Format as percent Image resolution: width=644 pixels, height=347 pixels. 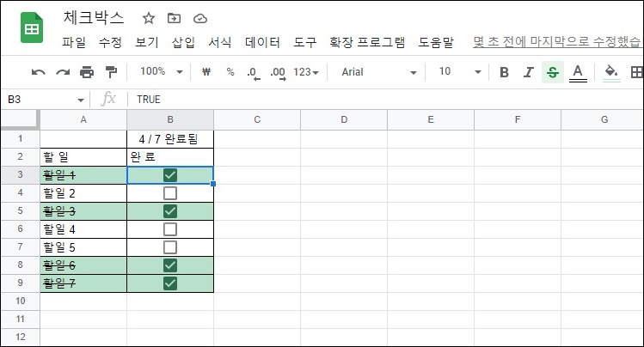pos(230,72)
